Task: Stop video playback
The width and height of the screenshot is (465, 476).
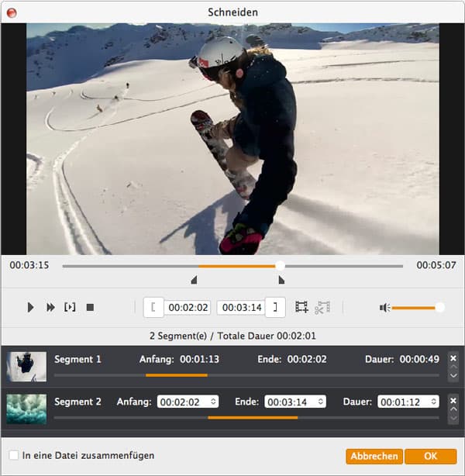Action: point(90,308)
